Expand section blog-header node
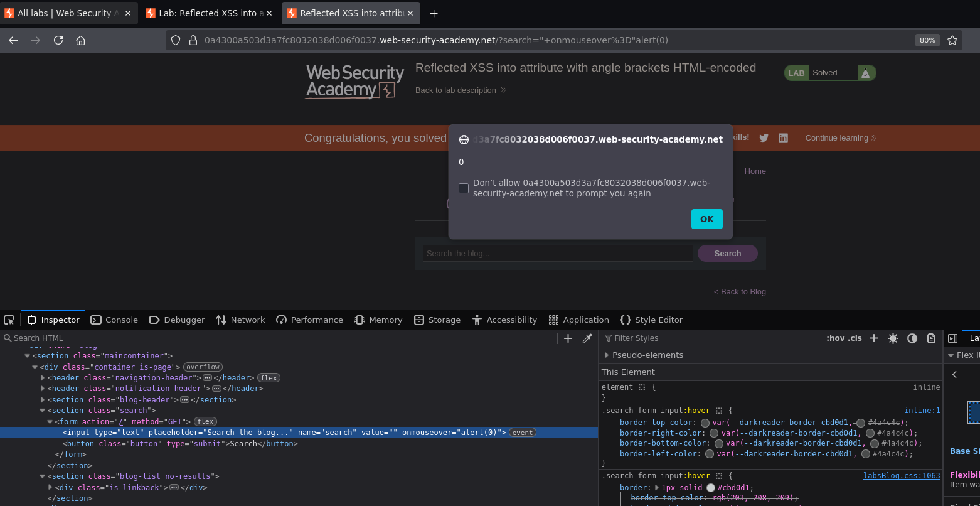 (x=43, y=400)
